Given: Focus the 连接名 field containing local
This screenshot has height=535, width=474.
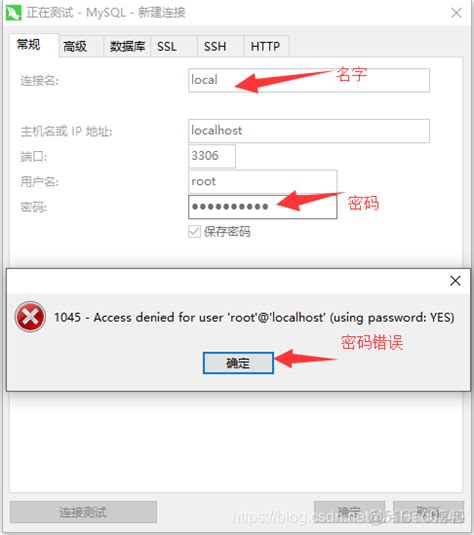Looking at the screenshot, I should tap(309, 80).
